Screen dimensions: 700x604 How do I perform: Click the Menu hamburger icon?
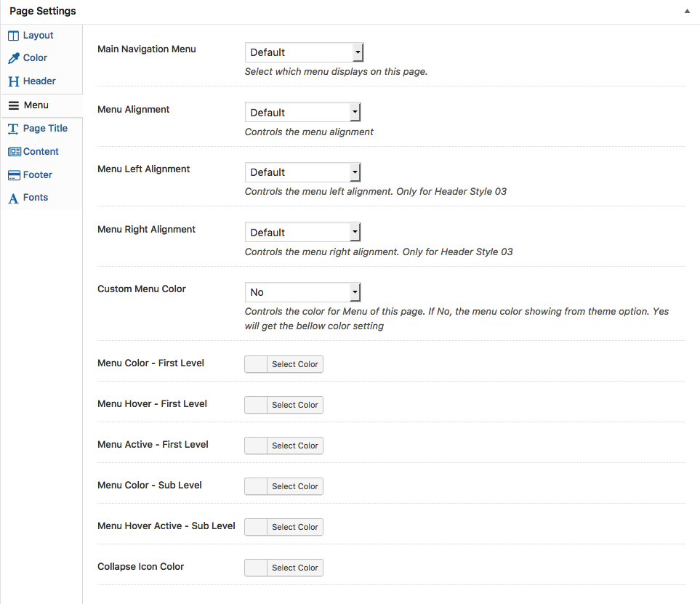point(14,105)
